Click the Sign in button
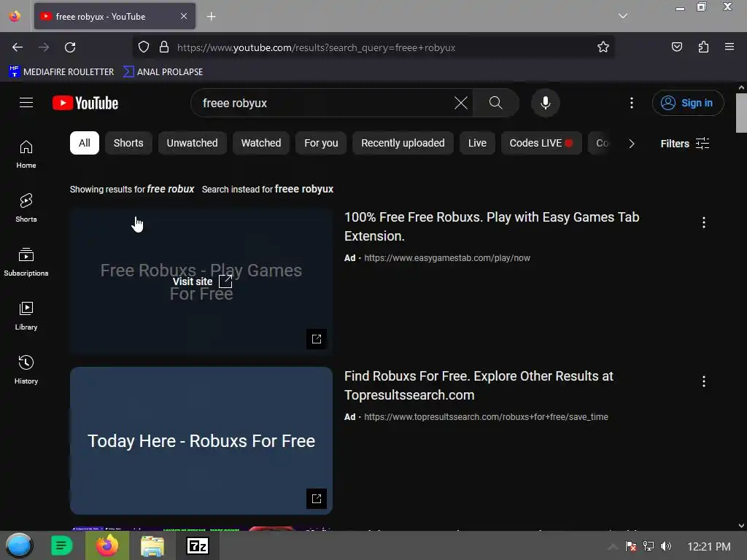747x560 pixels. 688,103
